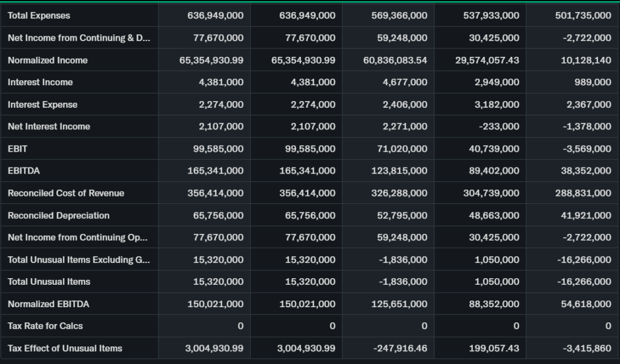Viewport: 620px width, 364px height.
Task: Select the 60,836,083.54 Normalized Income value
Action: pos(395,60)
